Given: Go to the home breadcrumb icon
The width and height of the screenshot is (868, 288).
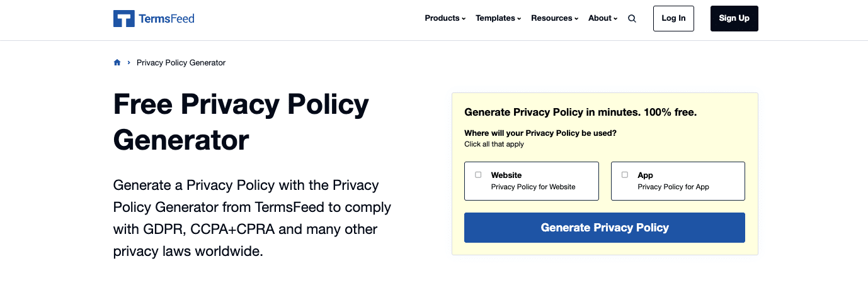Looking at the screenshot, I should pos(117,63).
